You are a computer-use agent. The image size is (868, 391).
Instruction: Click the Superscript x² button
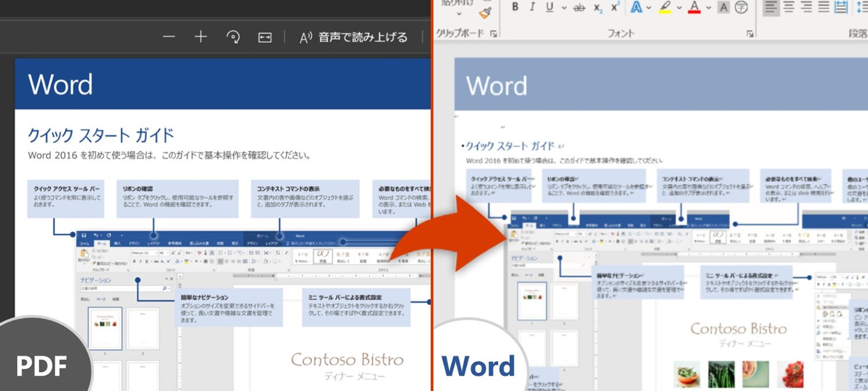[615, 8]
